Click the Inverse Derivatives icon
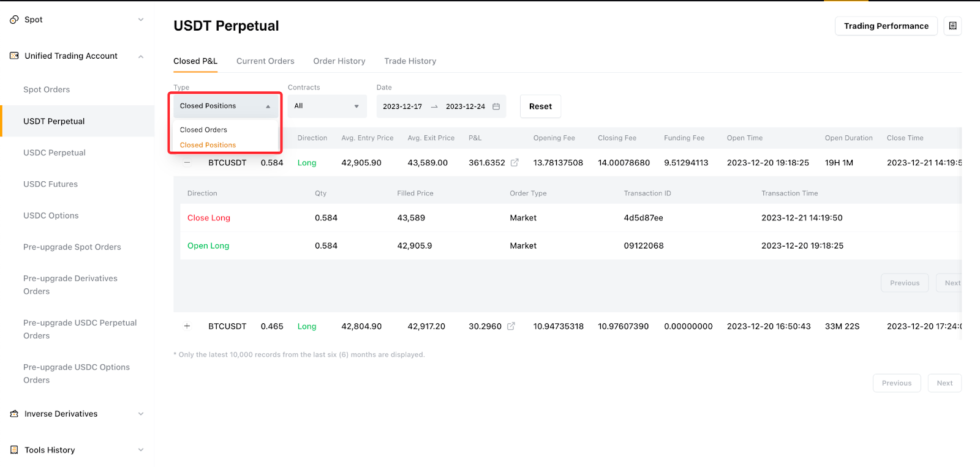 pyautogui.click(x=14, y=414)
